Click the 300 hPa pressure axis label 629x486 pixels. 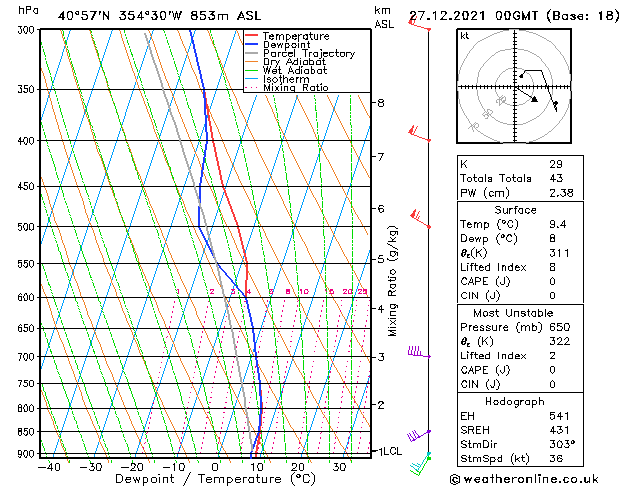tap(26, 30)
